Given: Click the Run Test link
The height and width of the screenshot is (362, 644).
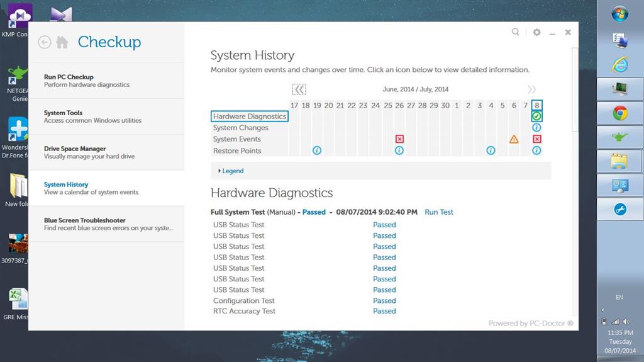Looking at the screenshot, I should coord(438,212).
